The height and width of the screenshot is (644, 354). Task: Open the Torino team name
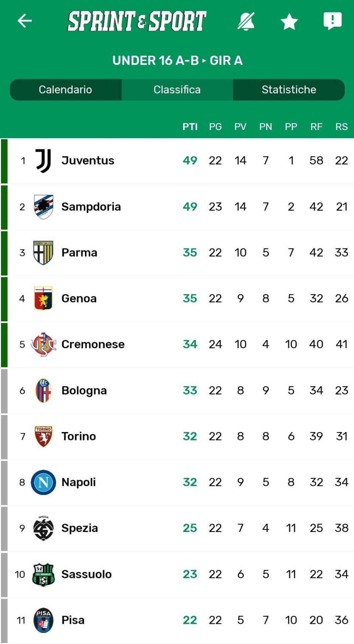tap(79, 436)
